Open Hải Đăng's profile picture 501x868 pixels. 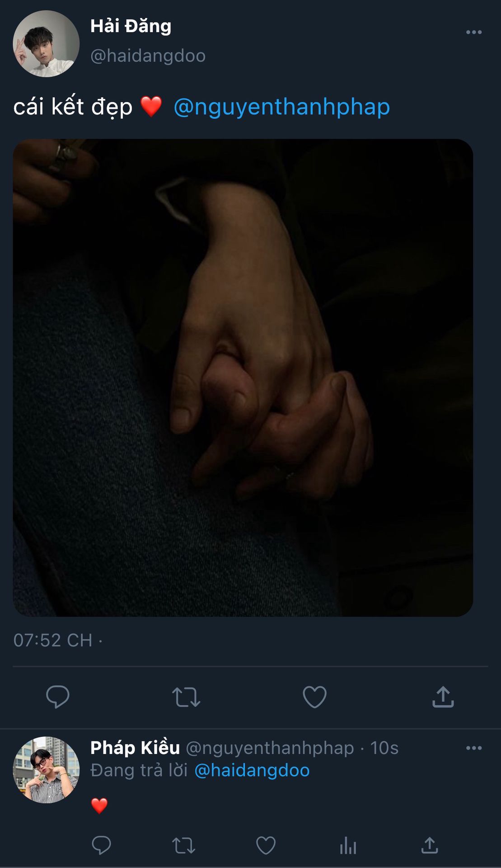pos(46,44)
